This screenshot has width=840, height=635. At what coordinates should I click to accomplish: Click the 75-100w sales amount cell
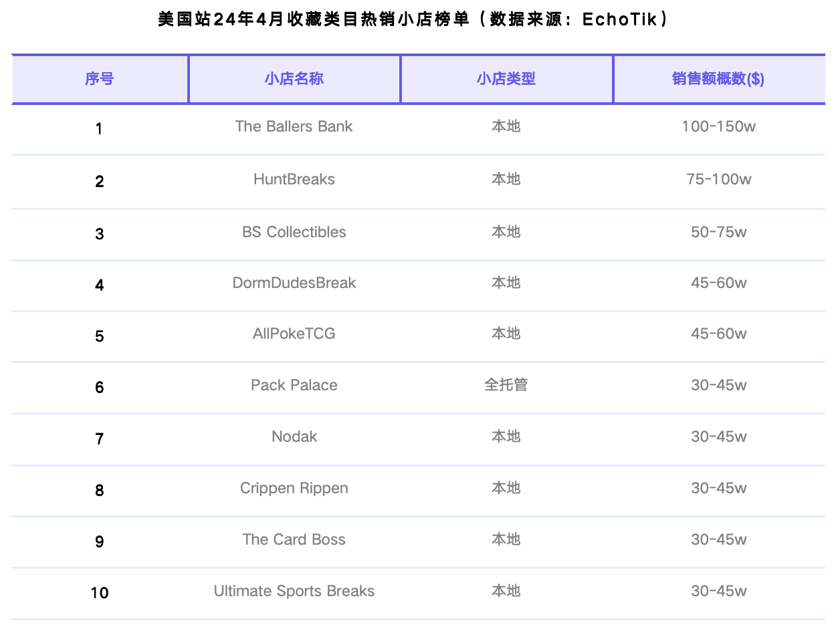click(x=718, y=179)
